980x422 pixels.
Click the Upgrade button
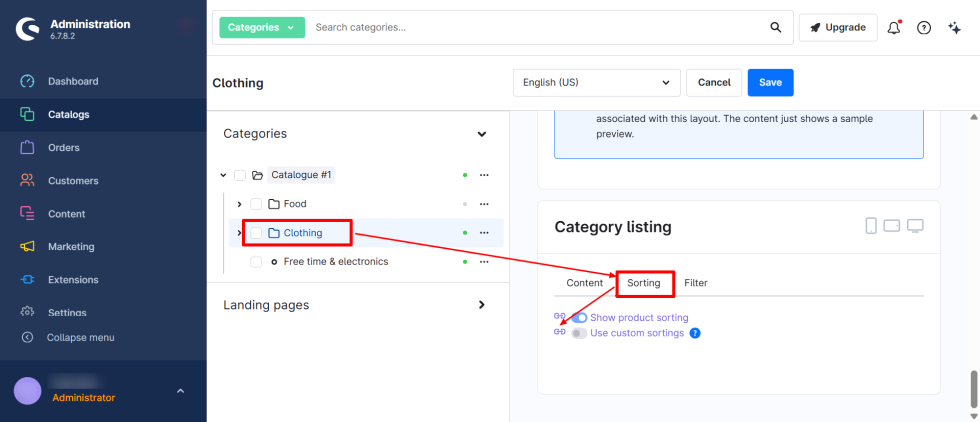point(838,28)
